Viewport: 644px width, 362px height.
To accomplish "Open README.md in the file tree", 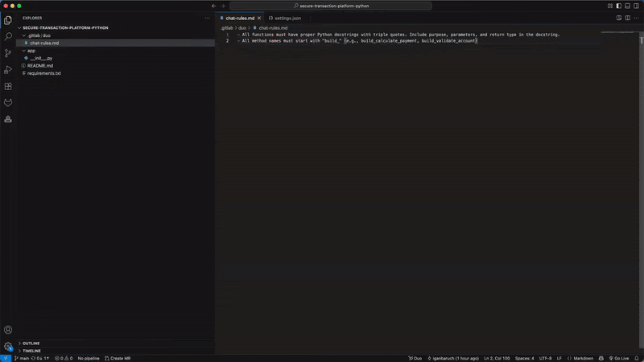I will tap(39, 66).
